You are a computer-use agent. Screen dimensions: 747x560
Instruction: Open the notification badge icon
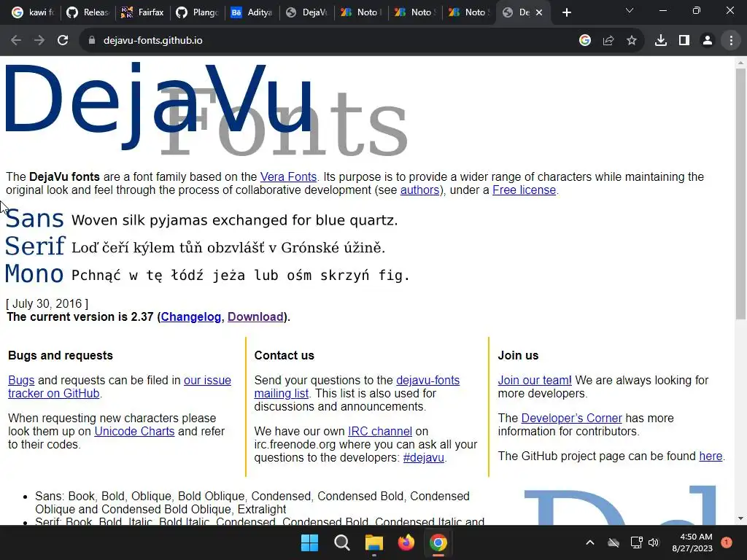tap(727, 542)
